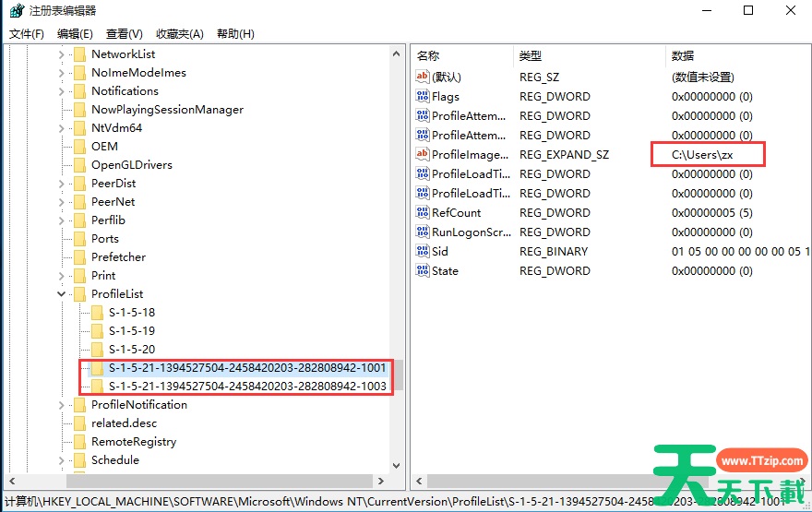Click the string icon of the (默认) value

pyautogui.click(x=423, y=77)
